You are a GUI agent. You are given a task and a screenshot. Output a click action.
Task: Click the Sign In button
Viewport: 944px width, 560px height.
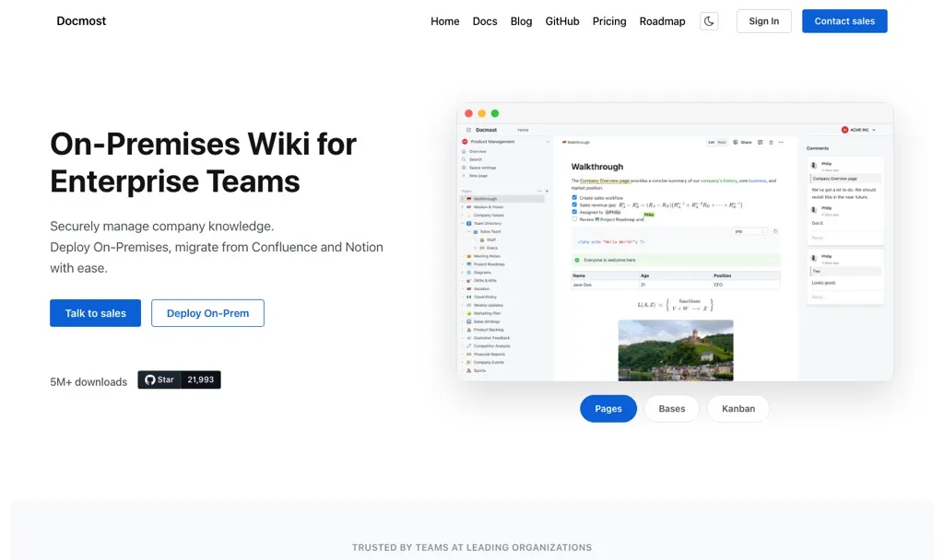[764, 21]
